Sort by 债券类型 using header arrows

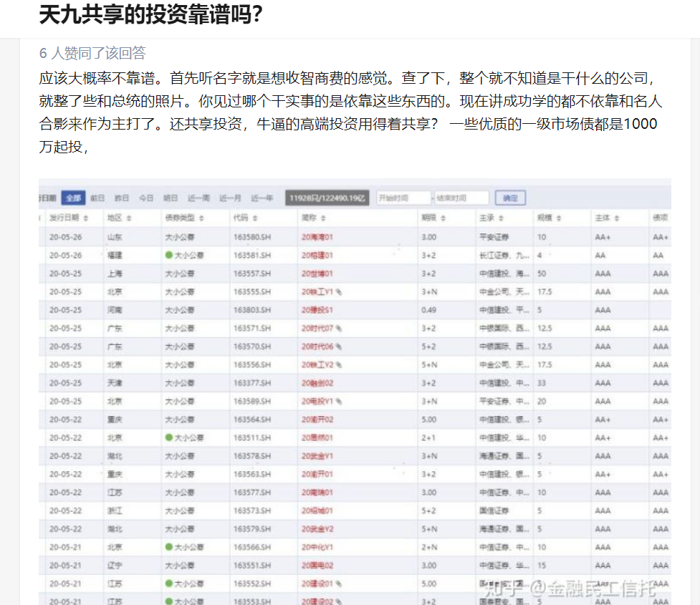coord(201,218)
